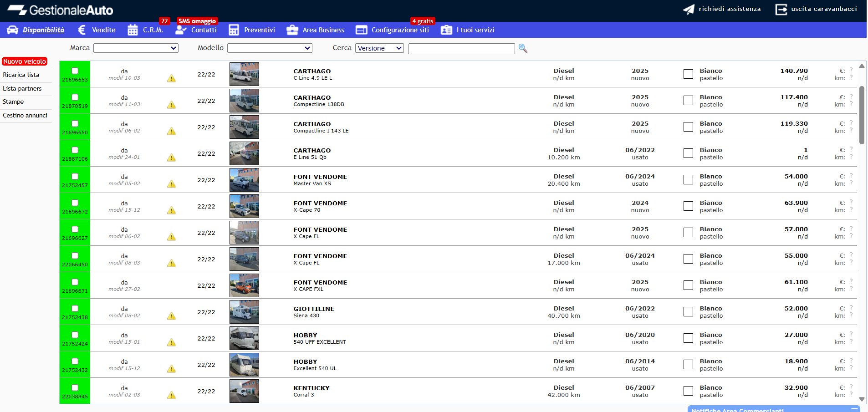The width and height of the screenshot is (868, 412).
Task: Open Area Business menu
Action: point(323,30)
